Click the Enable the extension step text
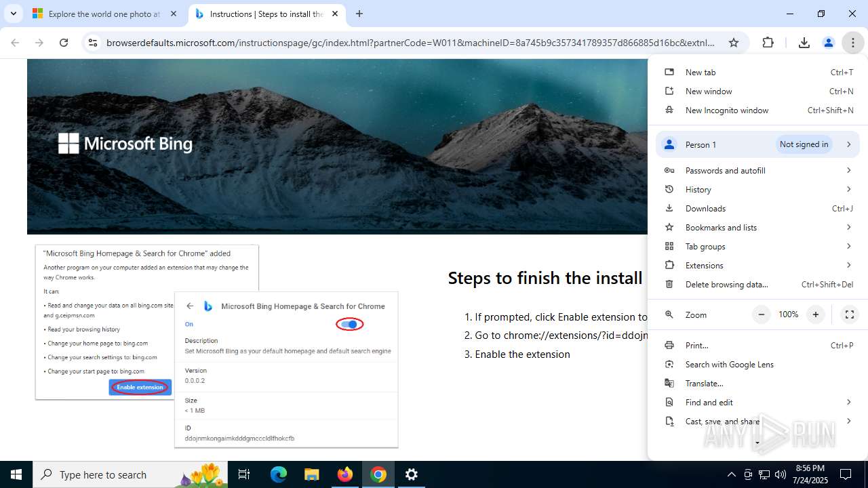Screen dimensions: 868x488 click(522, 354)
